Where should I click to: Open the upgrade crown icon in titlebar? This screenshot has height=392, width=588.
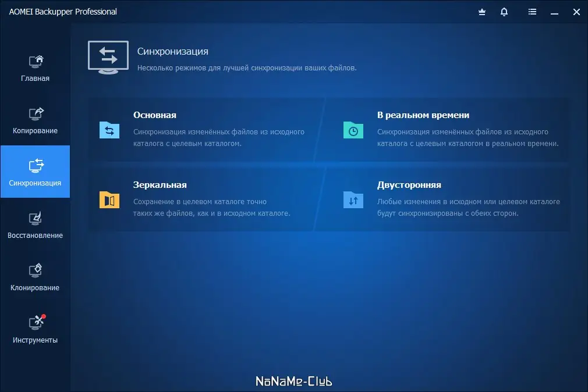click(481, 12)
